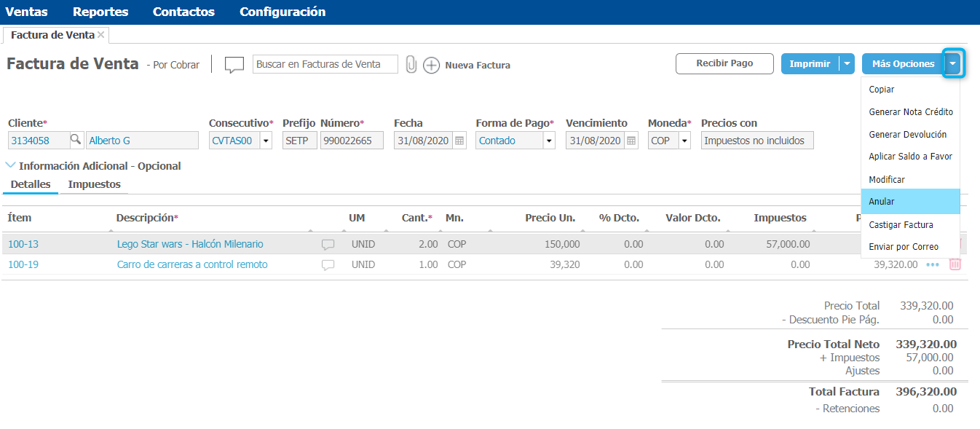This screenshot has height=429, width=980.
Task: Expand the Imprimir dropdown arrow
Action: click(x=846, y=64)
